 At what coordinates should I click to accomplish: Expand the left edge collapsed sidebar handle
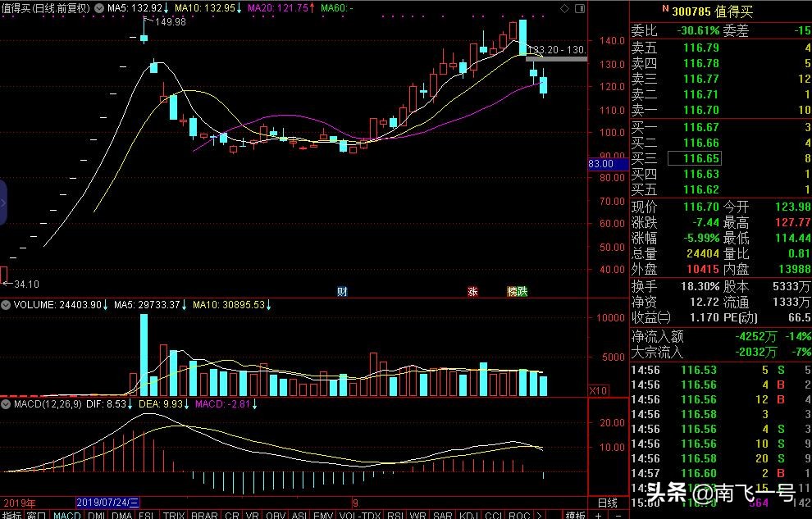click(x=3, y=203)
